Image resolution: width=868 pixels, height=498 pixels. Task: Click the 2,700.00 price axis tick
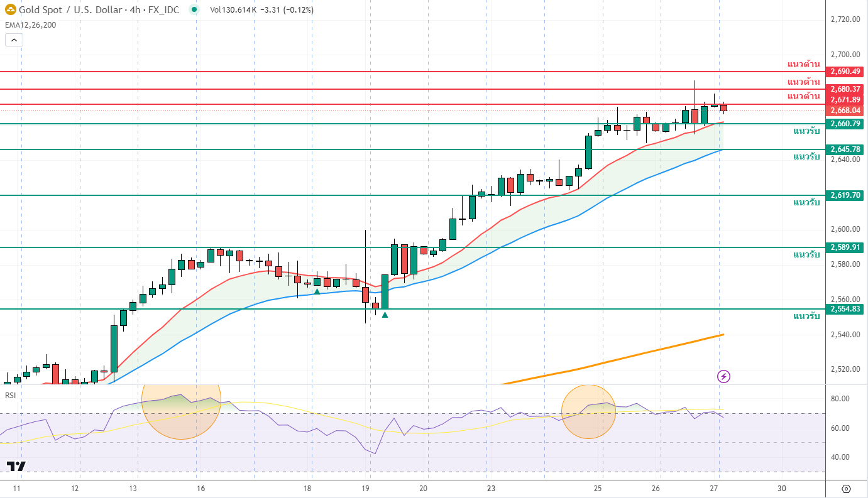click(x=844, y=55)
